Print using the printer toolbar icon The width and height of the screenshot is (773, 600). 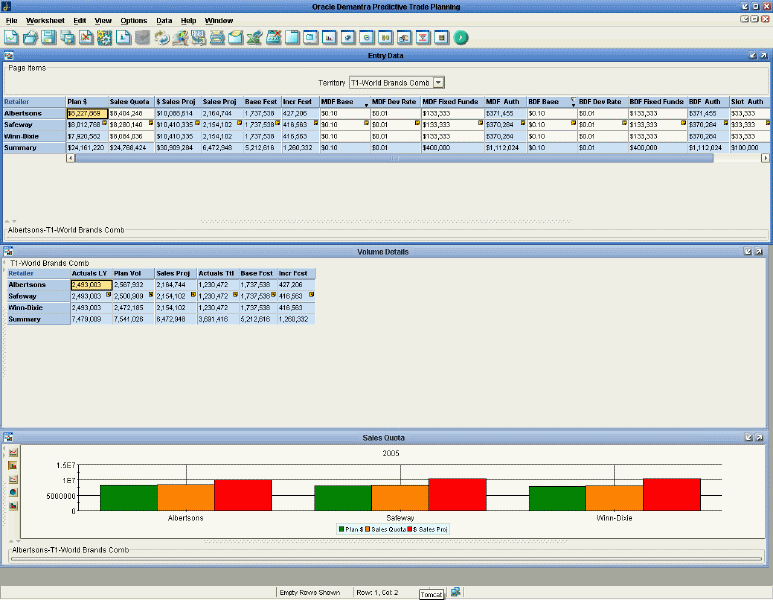217,37
